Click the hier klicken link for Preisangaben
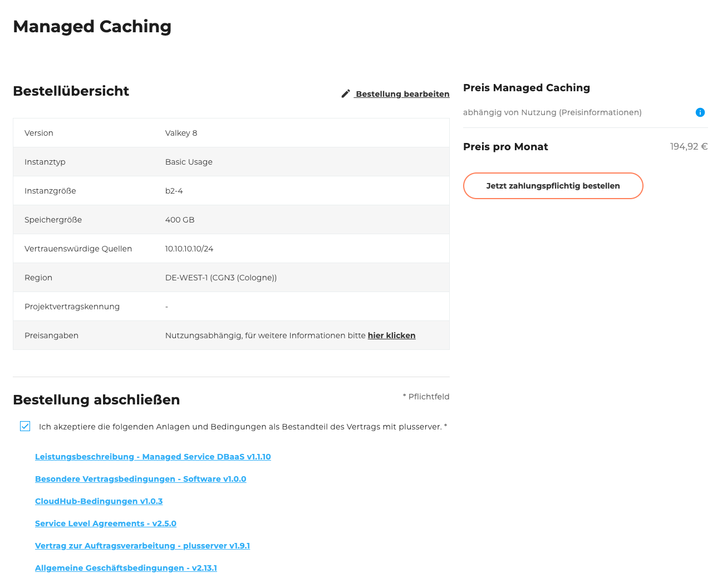The width and height of the screenshot is (727, 588). [x=391, y=335]
